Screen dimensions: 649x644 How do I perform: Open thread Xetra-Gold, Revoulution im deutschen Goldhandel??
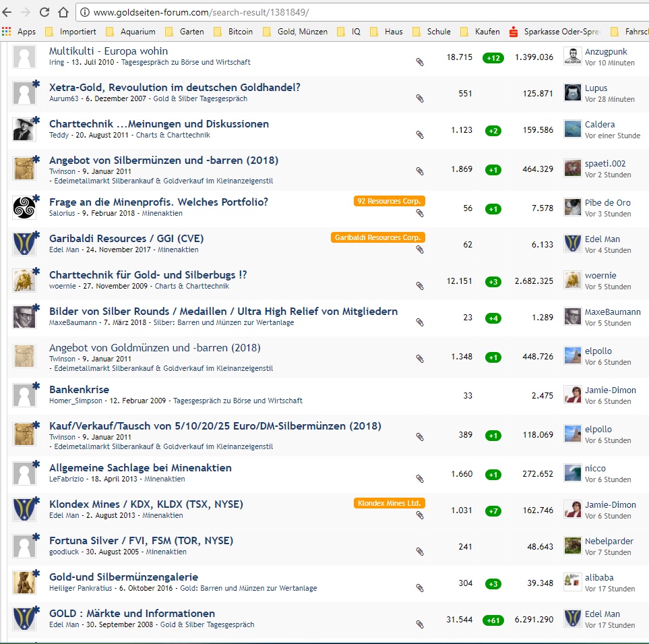tap(175, 88)
